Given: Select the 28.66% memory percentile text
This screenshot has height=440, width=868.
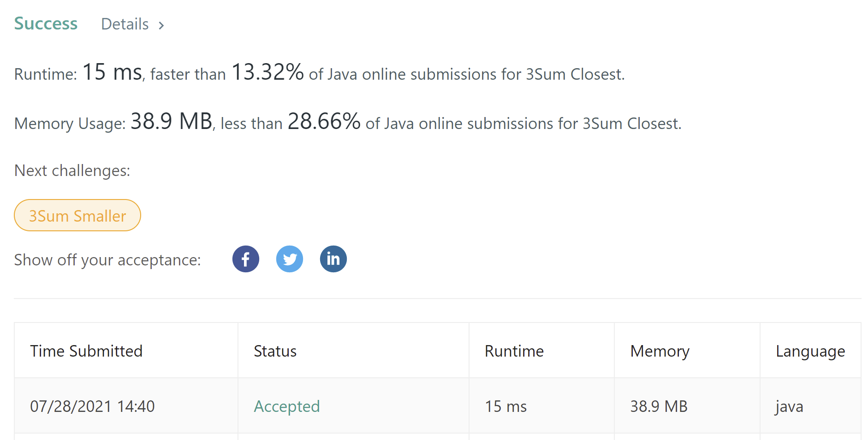Looking at the screenshot, I should 324,121.
